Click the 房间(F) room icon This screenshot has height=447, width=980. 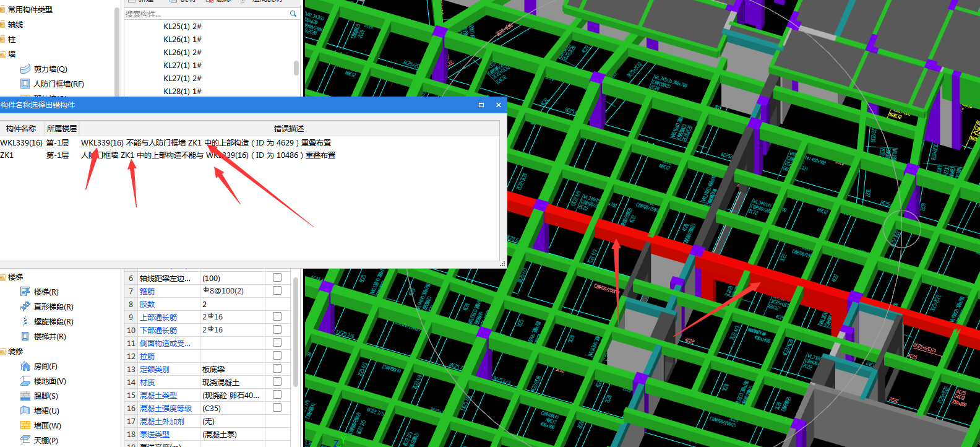[25, 366]
